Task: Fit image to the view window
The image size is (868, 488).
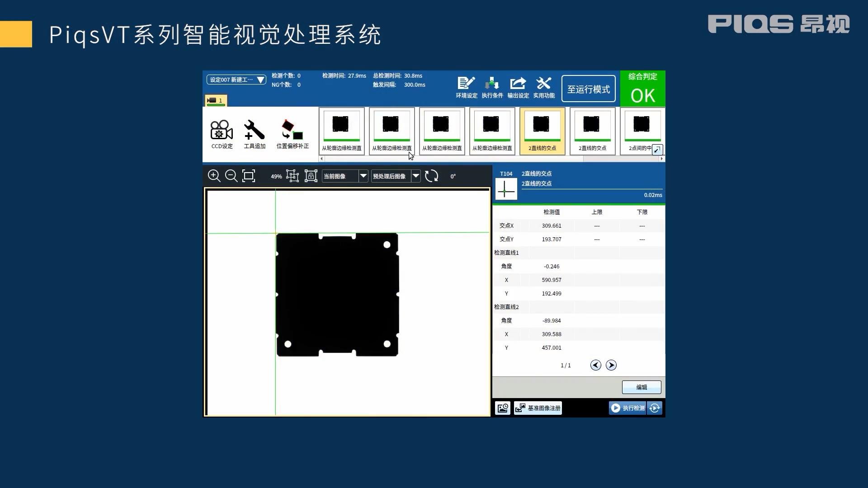Action: coord(249,176)
